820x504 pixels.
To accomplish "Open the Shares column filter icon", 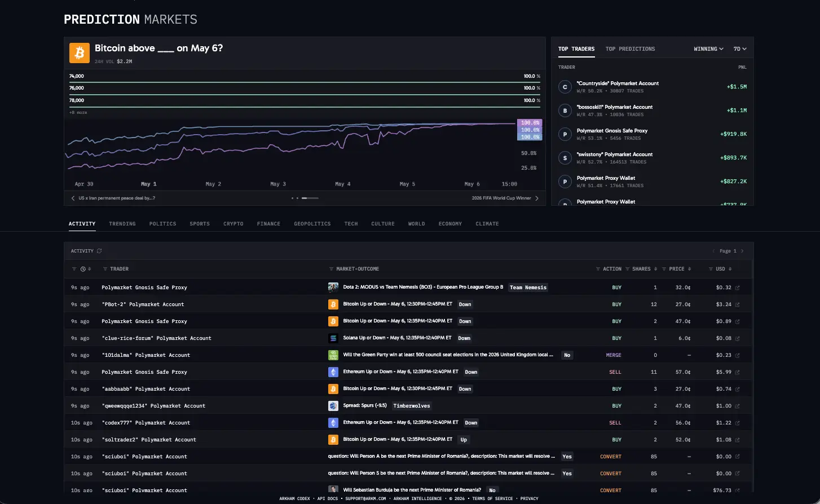I will coord(628,269).
